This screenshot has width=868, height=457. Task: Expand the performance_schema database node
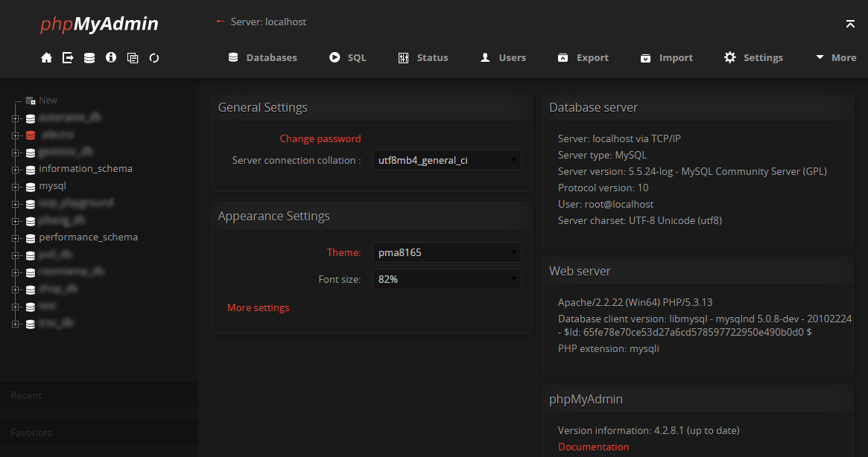click(x=16, y=238)
